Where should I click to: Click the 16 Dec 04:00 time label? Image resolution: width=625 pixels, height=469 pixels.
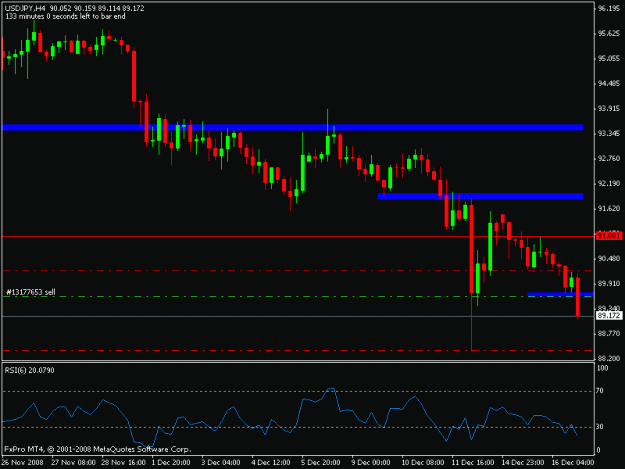tap(573, 462)
